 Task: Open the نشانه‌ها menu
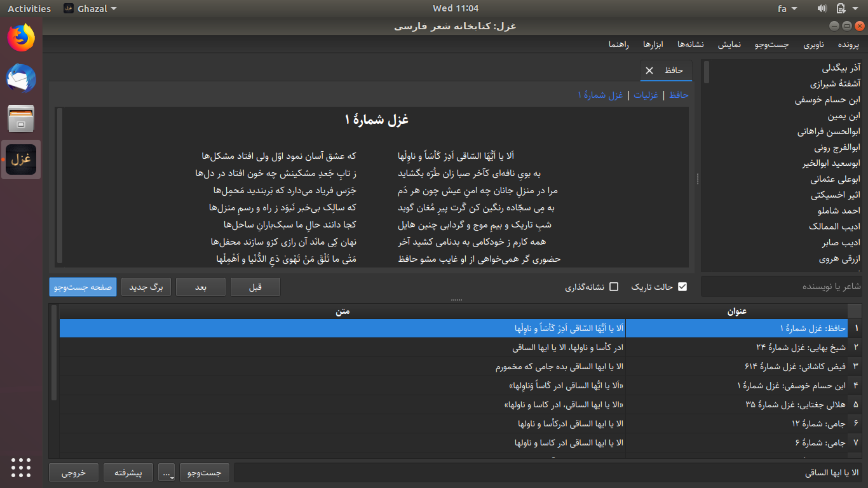(690, 44)
